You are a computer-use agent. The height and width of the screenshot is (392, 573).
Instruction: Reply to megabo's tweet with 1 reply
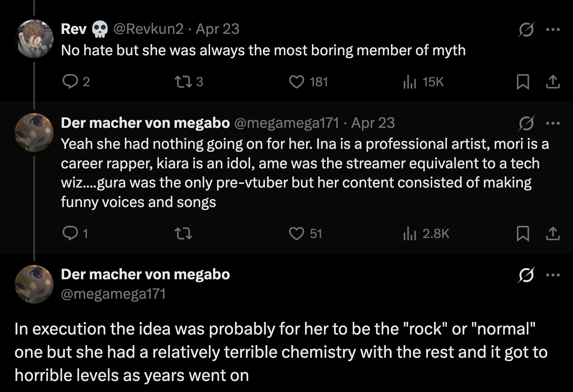click(x=69, y=234)
